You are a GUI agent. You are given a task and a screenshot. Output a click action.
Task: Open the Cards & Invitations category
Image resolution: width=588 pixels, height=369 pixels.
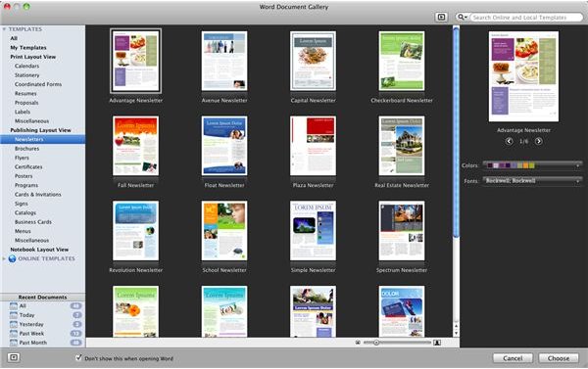(x=38, y=195)
